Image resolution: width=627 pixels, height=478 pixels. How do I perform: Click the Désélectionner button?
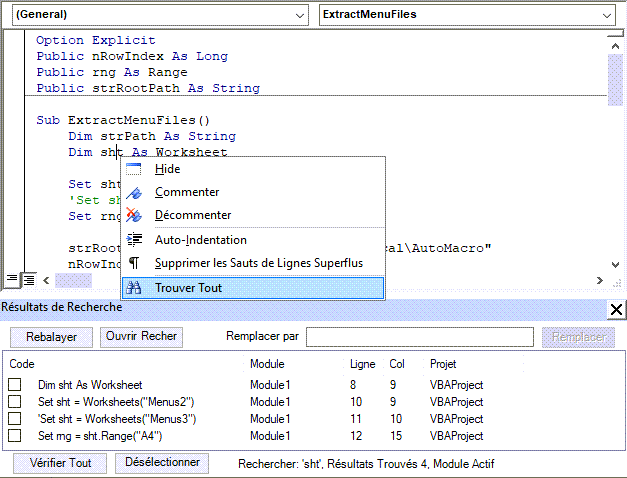tap(162, 463)
